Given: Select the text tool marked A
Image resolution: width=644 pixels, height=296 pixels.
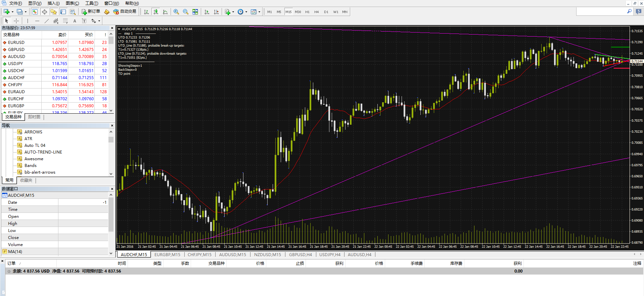Looking at the screenshot, I should [x=75, y=21].
